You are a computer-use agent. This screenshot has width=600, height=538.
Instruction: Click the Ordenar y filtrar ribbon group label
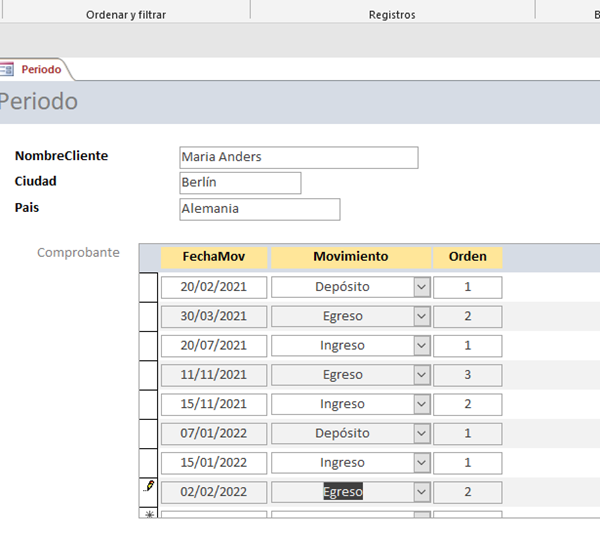point(126,15)
